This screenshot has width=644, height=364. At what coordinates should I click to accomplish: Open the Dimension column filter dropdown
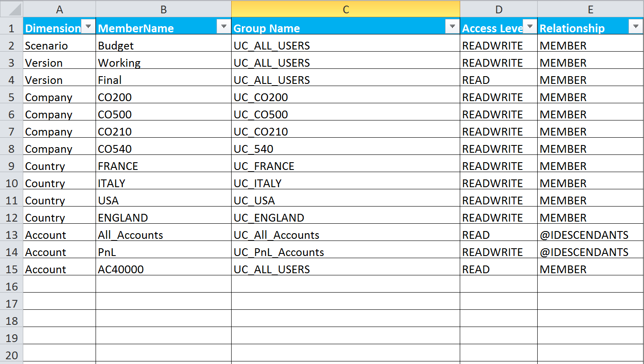pyautogui.click(x=88, y=27)
